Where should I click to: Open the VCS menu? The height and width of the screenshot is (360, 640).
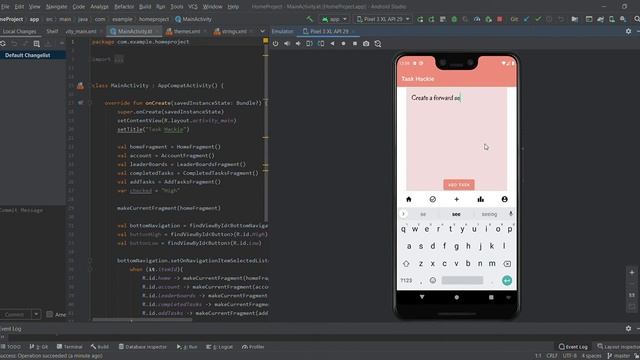[x=193, y=7]
